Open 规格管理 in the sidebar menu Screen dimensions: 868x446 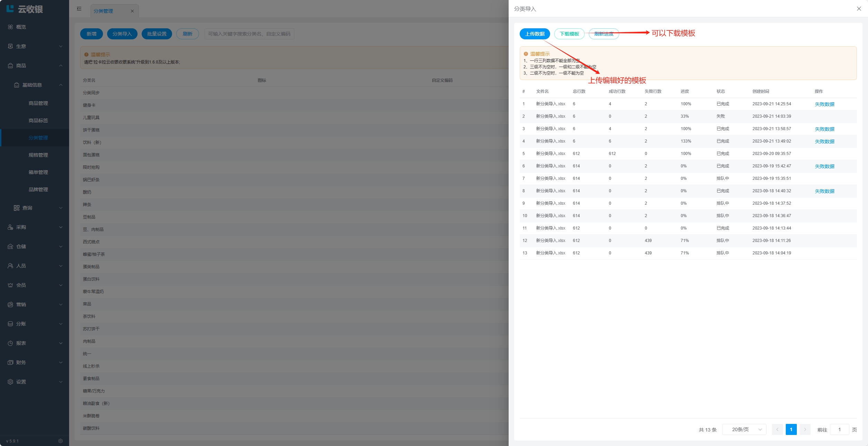[38, 155]
